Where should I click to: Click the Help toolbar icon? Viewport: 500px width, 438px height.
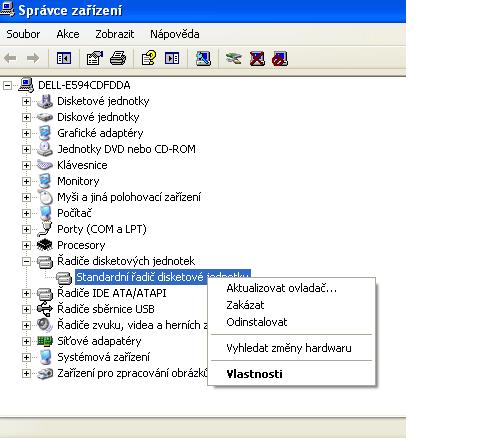click(x=149, y=59)
